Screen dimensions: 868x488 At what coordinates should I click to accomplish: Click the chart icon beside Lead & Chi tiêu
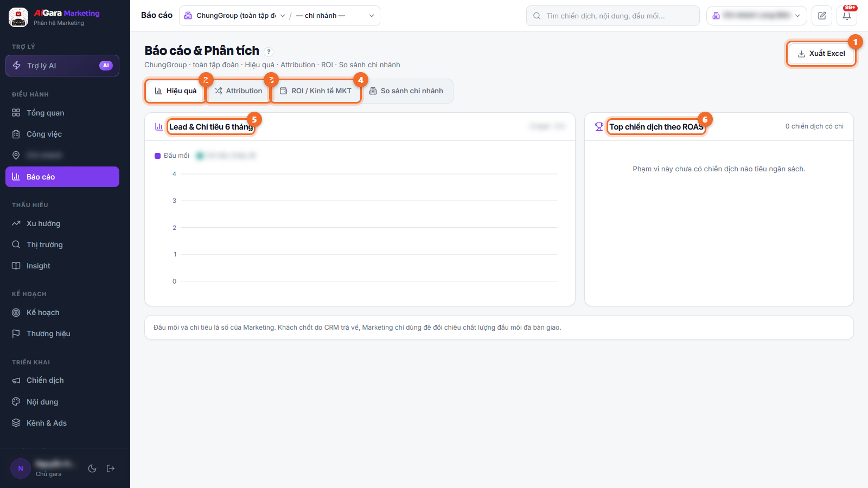click(159, 127)
